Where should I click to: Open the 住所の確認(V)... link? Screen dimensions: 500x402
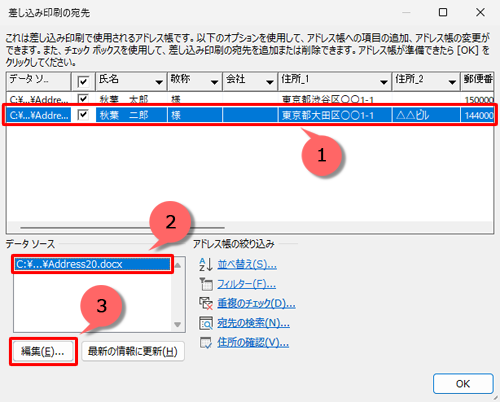click(x=253, y=343)
